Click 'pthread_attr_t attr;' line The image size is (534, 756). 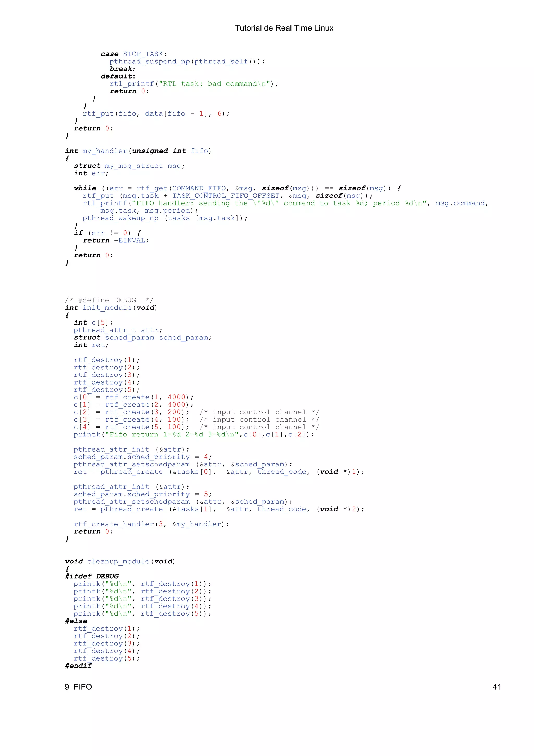coord(118,330)
